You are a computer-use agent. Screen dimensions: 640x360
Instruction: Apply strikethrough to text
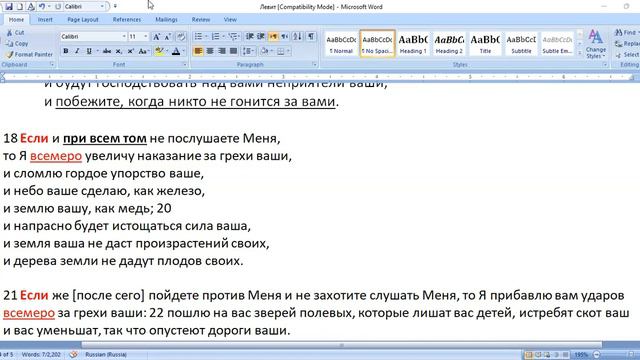pyautogui.click(x=107, y=51)
